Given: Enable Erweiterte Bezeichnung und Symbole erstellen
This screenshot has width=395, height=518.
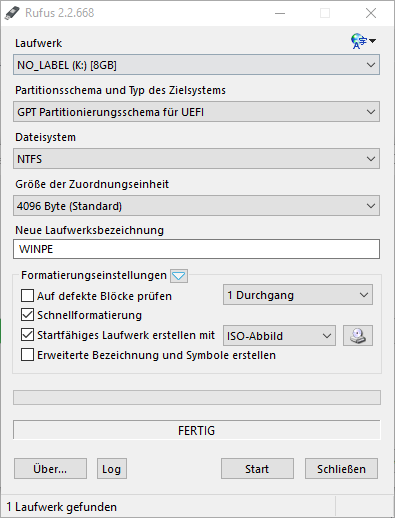Looking at the screenshot, I should pyautogui.click(x=27, y=355).
